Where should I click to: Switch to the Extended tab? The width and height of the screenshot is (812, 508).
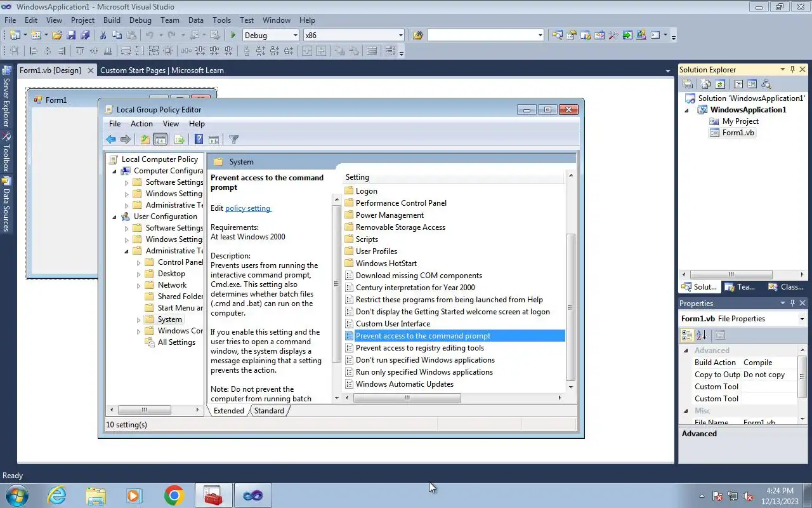(x=229, y=411)
